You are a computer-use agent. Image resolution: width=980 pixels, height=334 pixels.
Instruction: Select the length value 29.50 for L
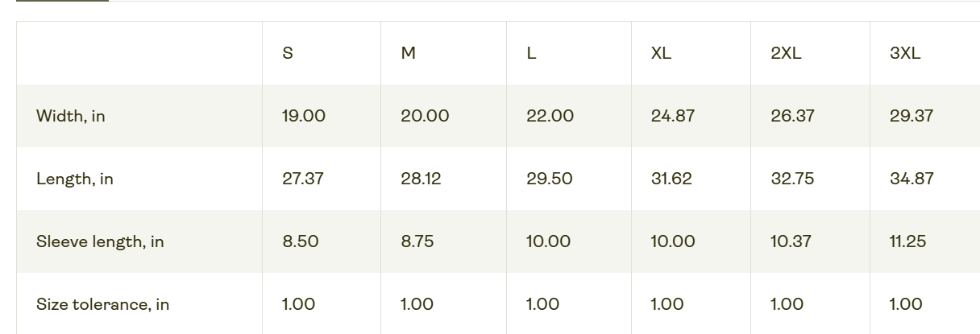(550, 179)
